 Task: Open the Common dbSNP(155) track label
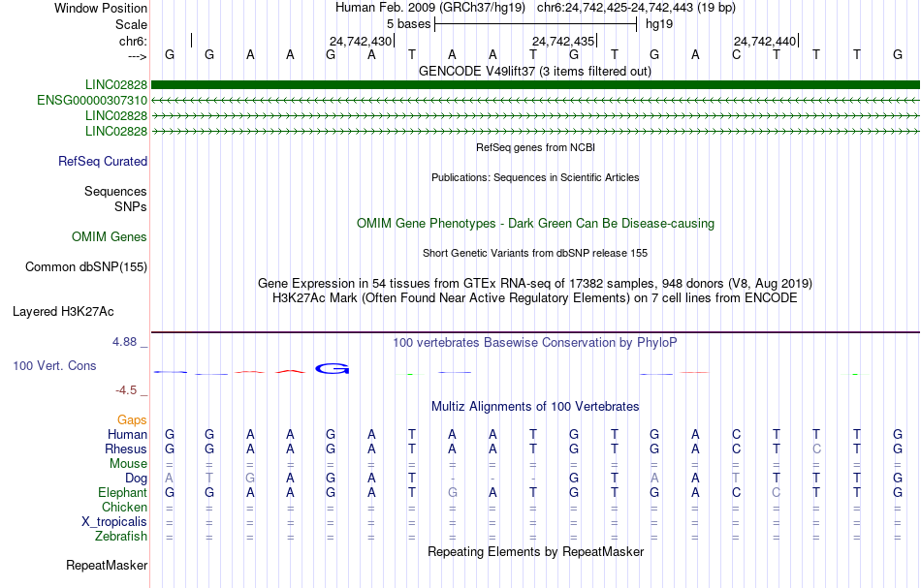[86, 267]
